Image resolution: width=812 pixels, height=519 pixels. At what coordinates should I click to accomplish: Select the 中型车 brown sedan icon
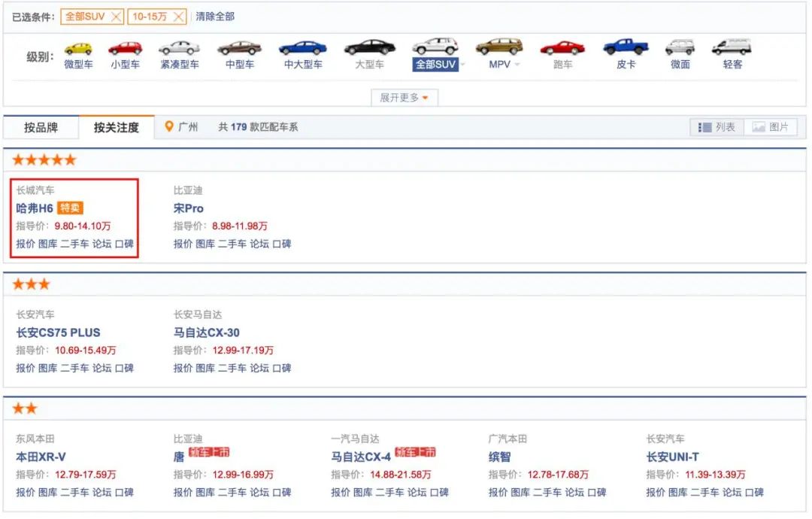click(239, 48)
